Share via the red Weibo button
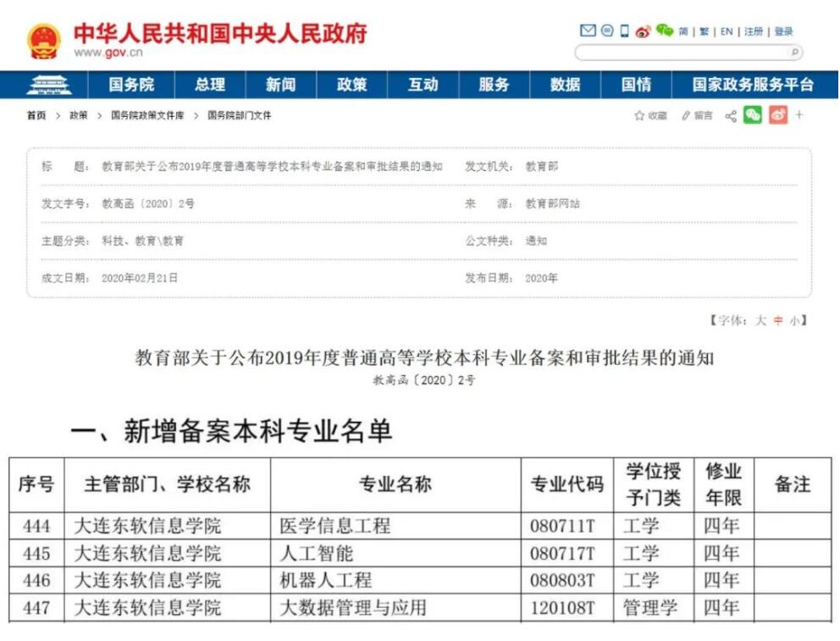The width and height of the screenshot is (840, 641). coord(778,115)
